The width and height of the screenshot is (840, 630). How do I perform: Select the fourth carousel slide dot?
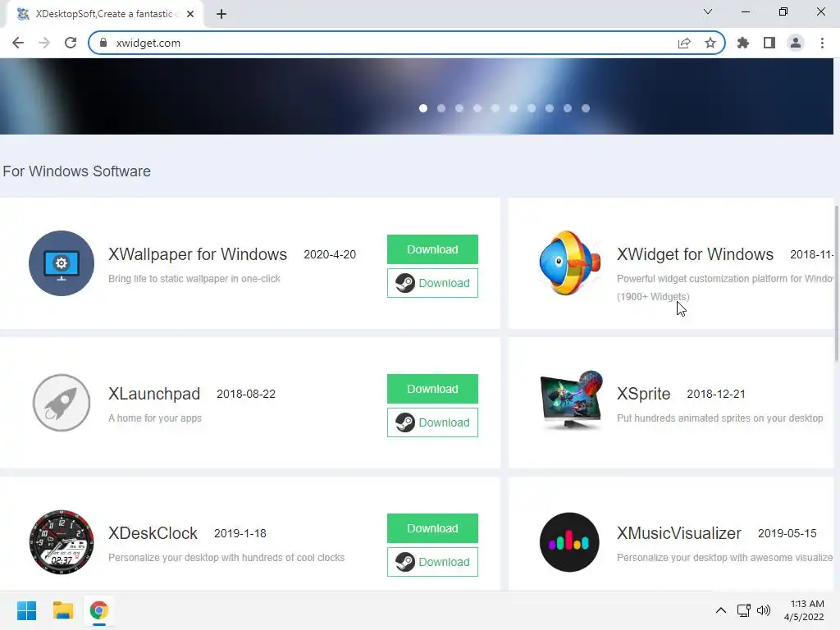(x=477, y=108)
